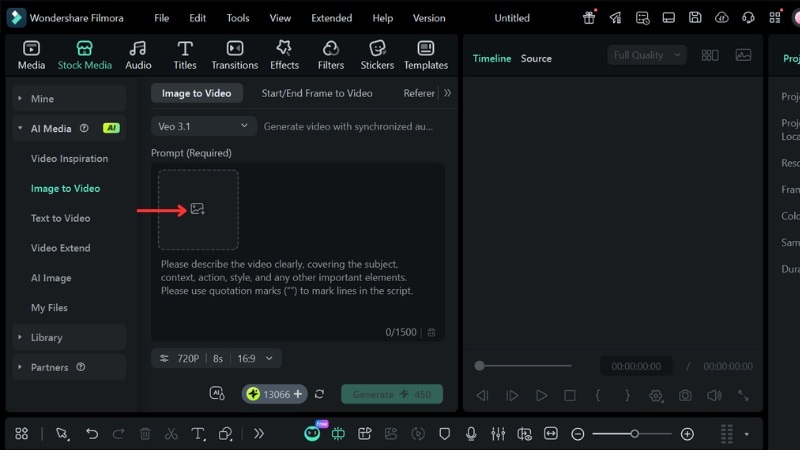The image size is (800, 450).
Task: Open the Transitions panel
Action: point(235,55)
